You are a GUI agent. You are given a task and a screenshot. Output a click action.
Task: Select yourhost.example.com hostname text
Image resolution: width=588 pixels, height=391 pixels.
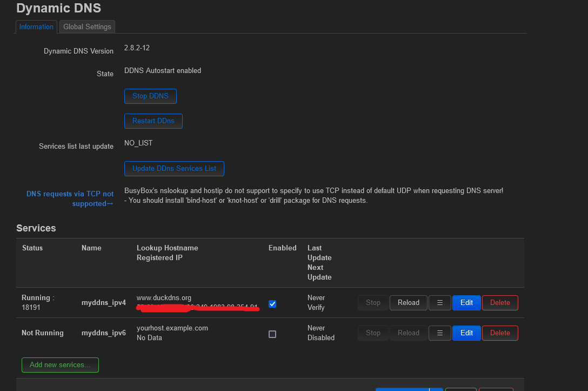(x=172, y=328)
